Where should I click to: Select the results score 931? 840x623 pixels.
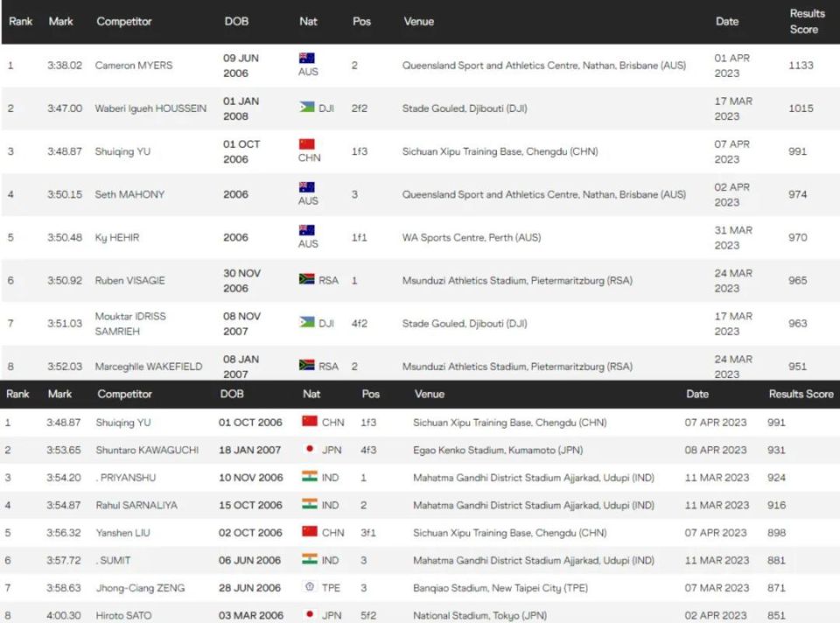[776, 450]
